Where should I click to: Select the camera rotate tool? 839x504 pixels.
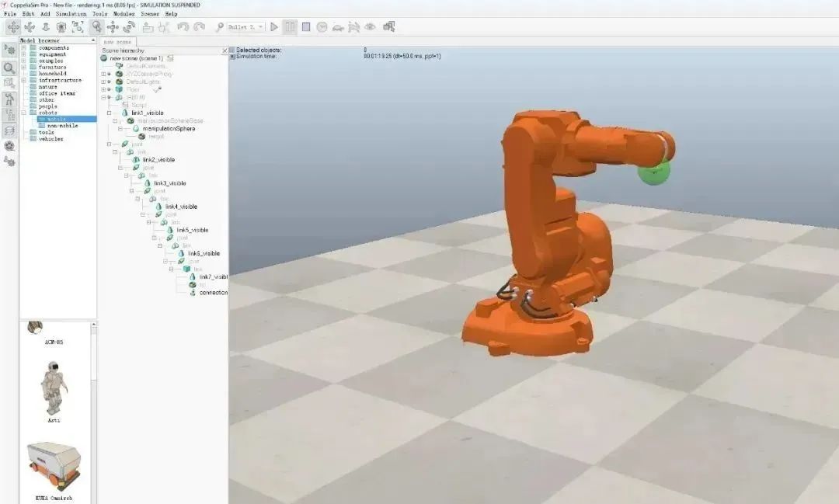coord(30,26)
